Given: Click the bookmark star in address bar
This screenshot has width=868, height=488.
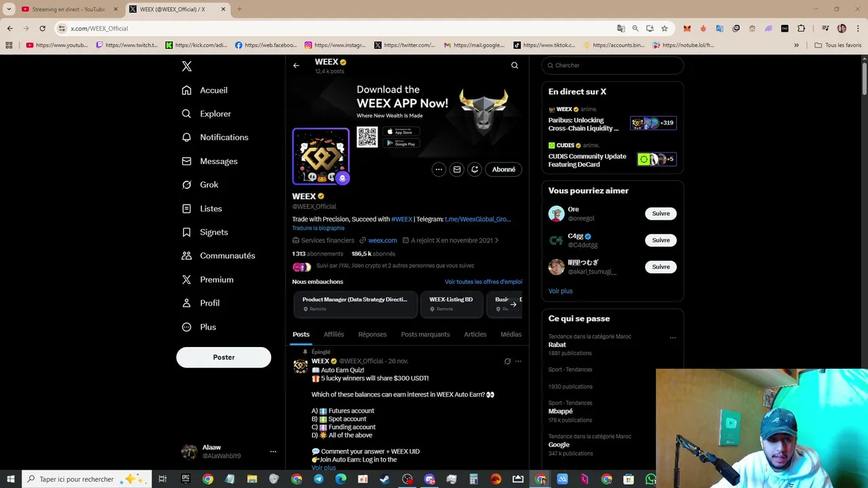Looking at the screenshot, I should point(665,28).
